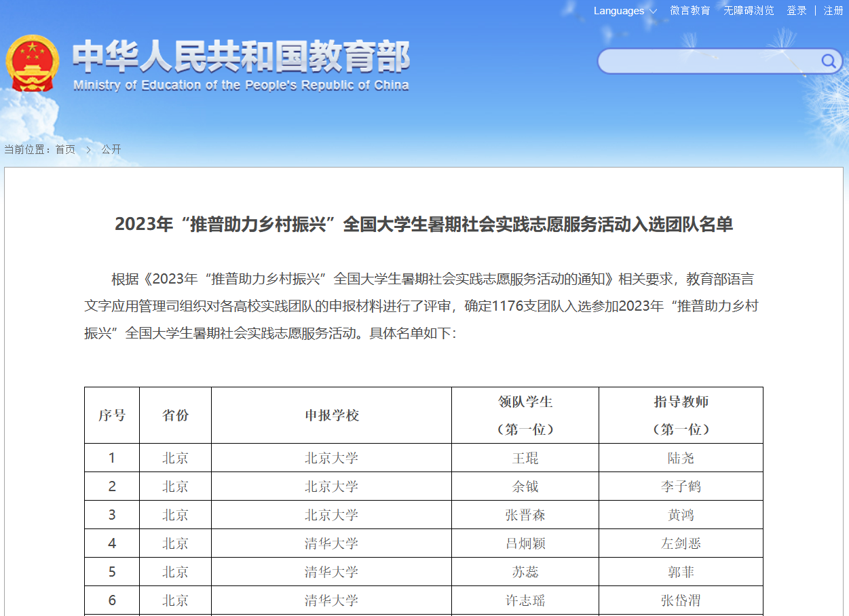This screenshot has height=616, width=849.
Task: Click 北京大学 in row 3
Action: coord(332,515)
